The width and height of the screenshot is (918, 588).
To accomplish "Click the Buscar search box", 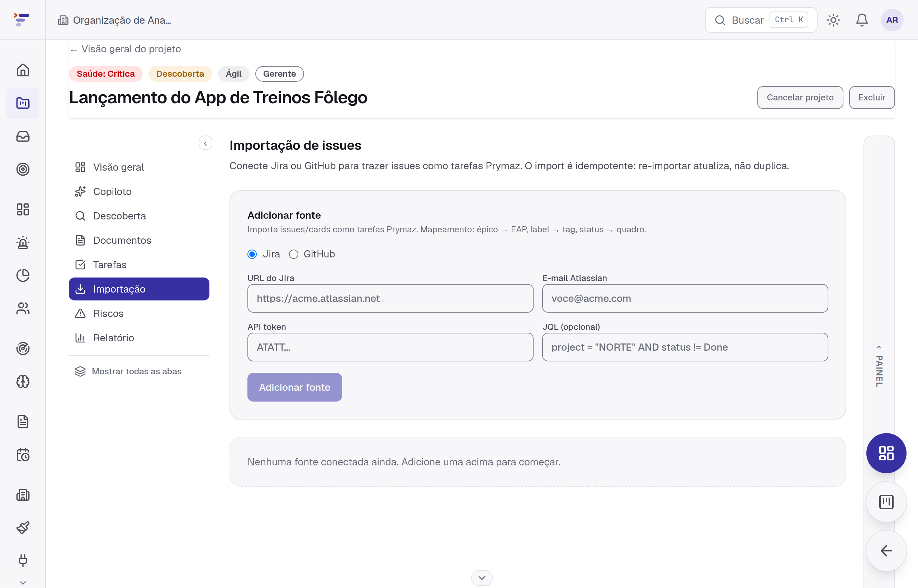I will [761, 20].
